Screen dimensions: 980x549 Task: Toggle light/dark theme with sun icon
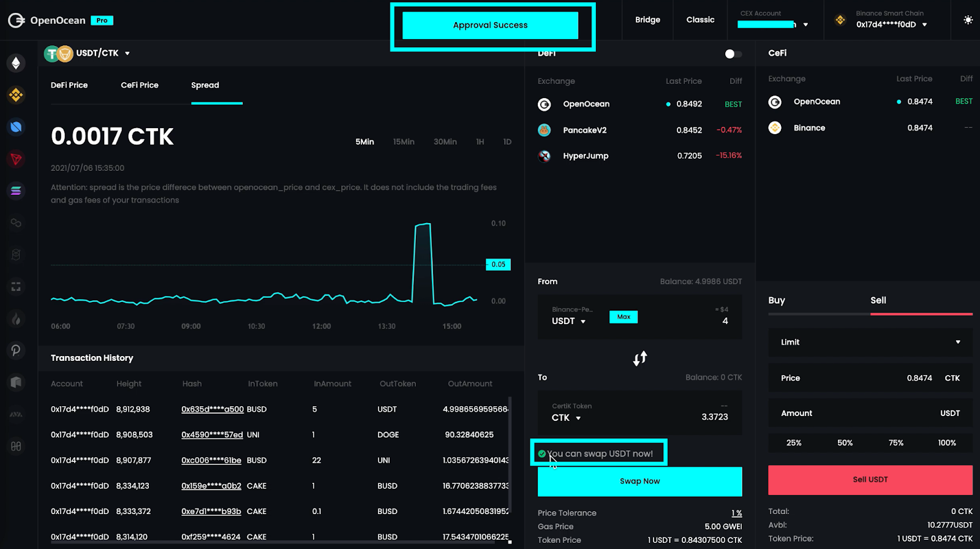pyautogui.click(x=968, y=20)
